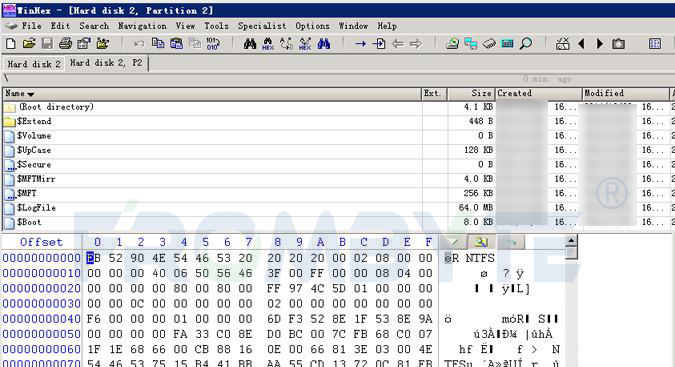
Task: Click the Save sectors floppy icon
Action: [x=47, y=43]
